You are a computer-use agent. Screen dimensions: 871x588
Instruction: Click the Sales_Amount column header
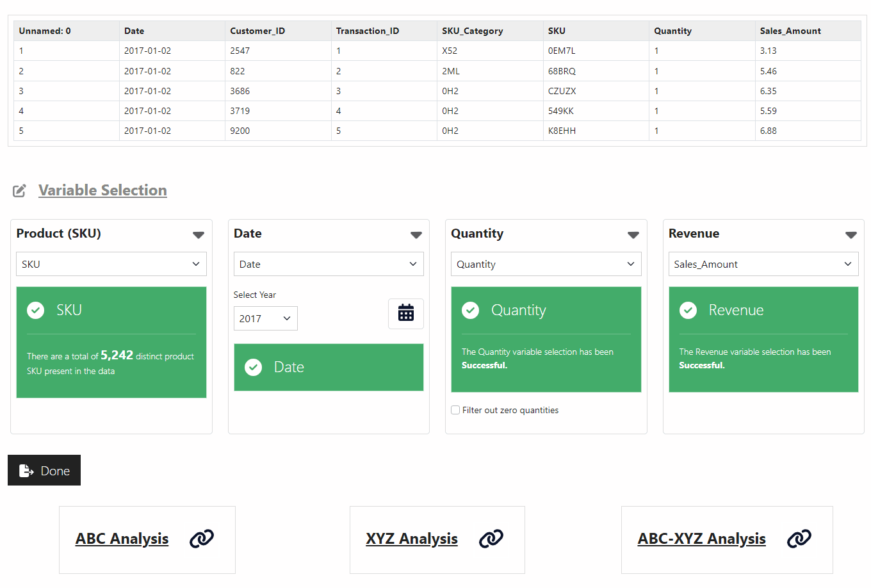coord(790,31)
